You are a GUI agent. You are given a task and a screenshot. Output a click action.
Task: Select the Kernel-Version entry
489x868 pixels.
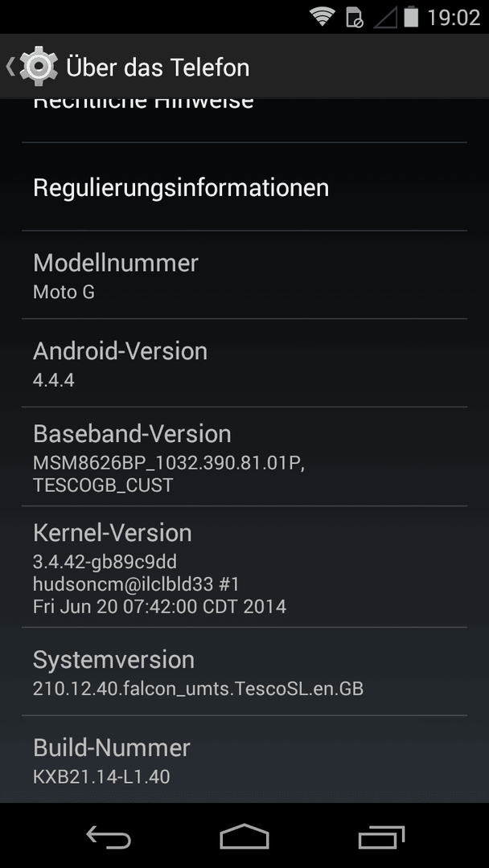(244, 567)
